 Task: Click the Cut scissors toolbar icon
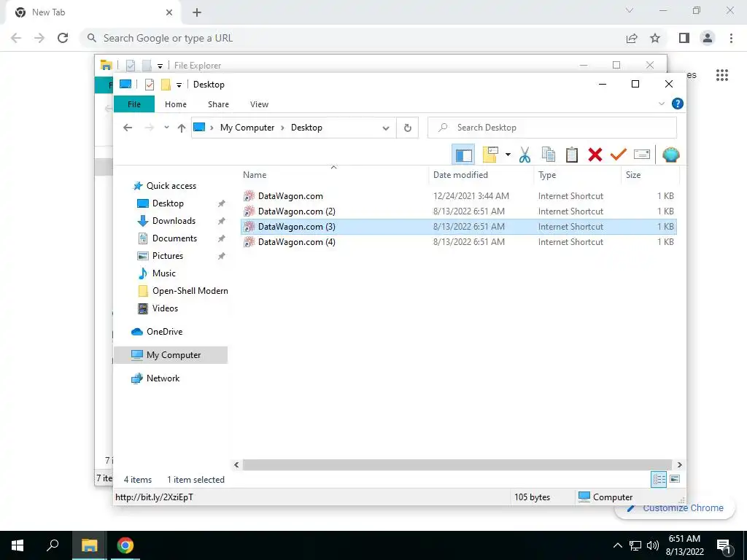[525, 155]
